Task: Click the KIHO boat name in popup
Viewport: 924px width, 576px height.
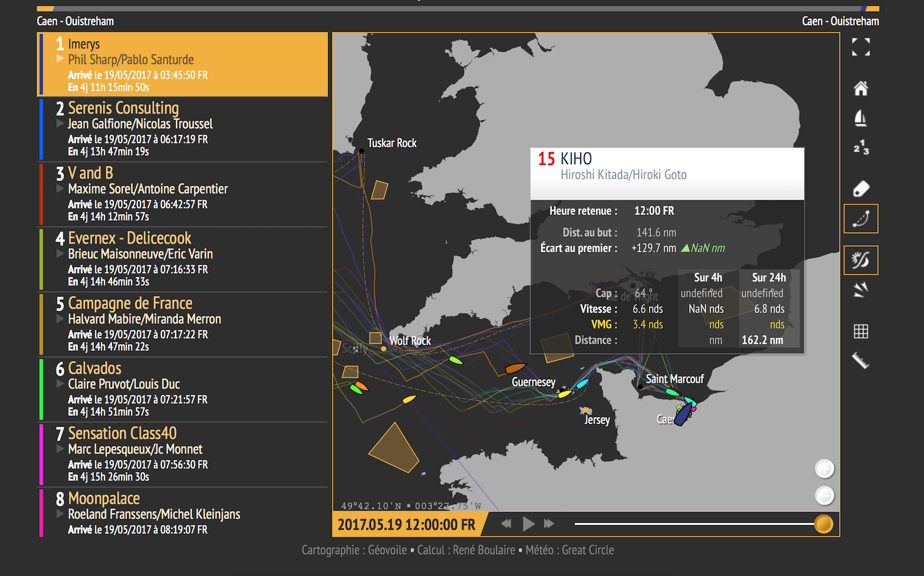Action: pos(576,158)
